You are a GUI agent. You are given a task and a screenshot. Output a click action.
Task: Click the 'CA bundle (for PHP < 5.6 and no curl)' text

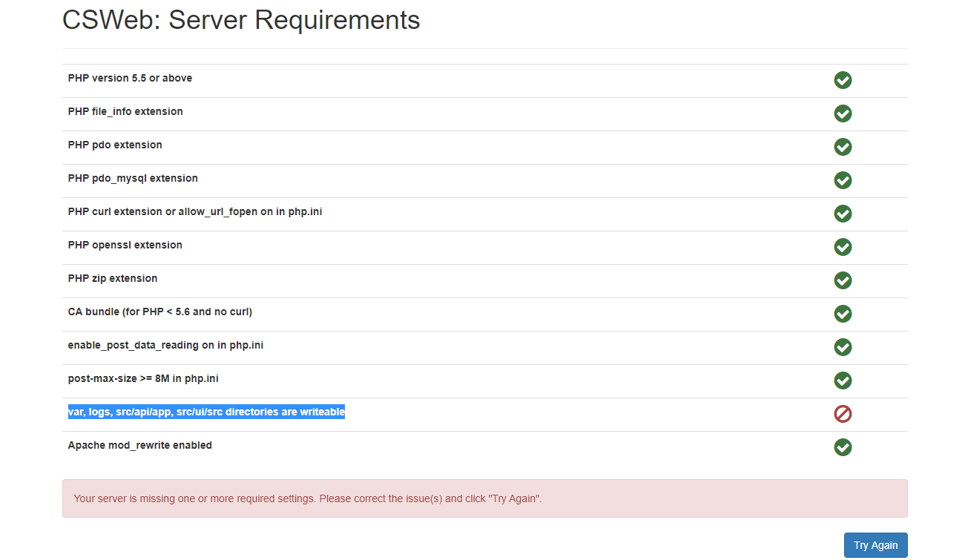point(160,312)
